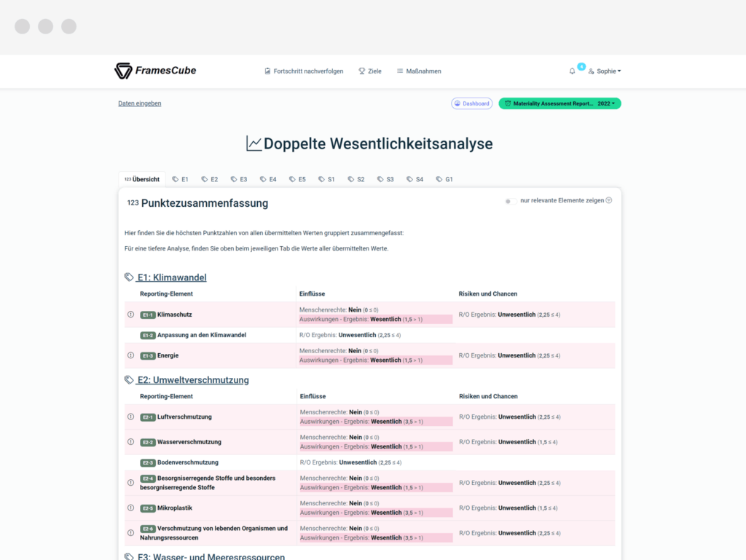This screenshot has height=560, width=746.
Task: Switch to the E1 tab
Action: [181, 179]
